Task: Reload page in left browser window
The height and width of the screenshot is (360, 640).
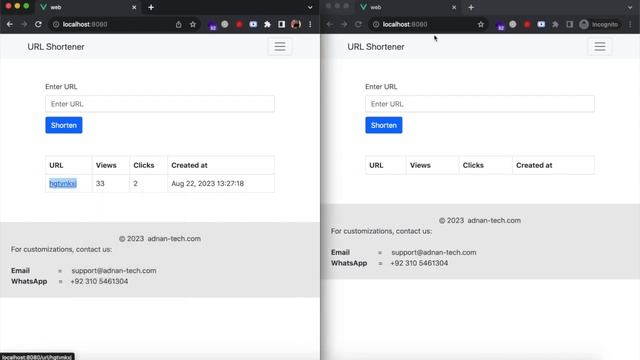Action: (38, 24)
